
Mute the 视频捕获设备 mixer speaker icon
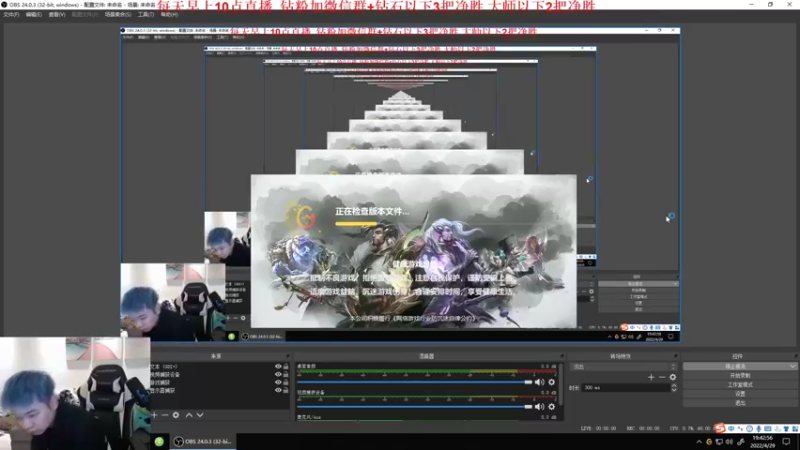coord(539,407)
